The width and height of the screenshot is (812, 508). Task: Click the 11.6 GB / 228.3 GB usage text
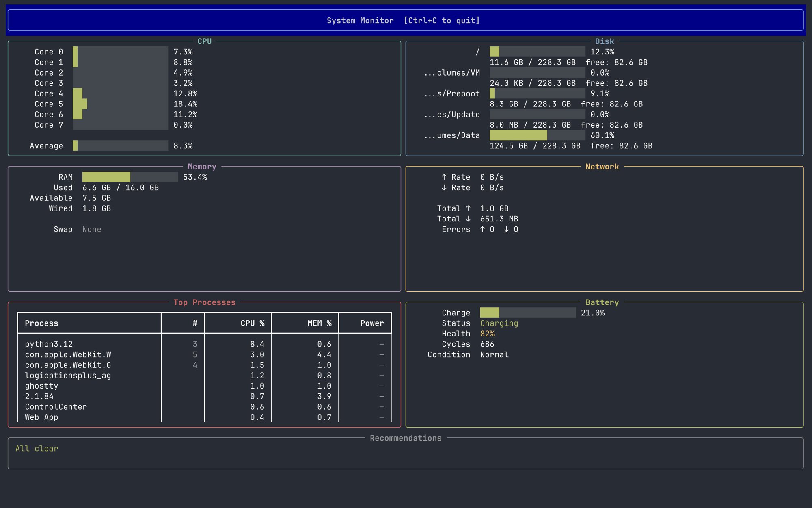pos(533,62)
